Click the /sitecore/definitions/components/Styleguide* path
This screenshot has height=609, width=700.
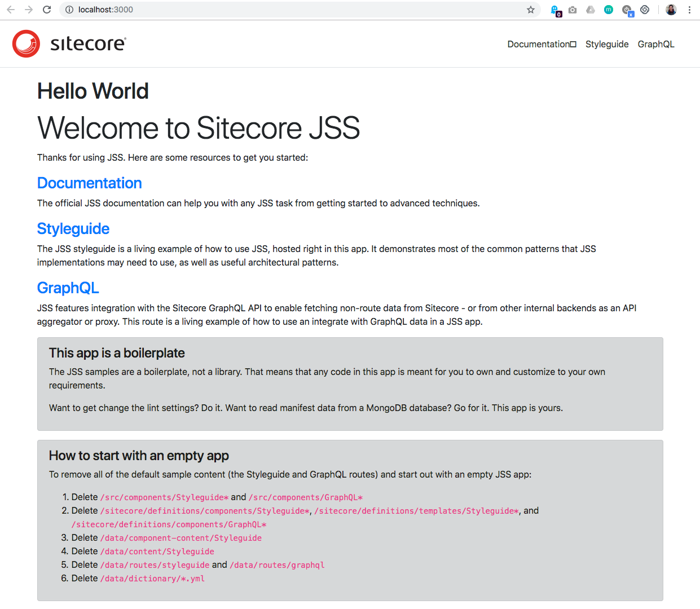click(205, 511)
